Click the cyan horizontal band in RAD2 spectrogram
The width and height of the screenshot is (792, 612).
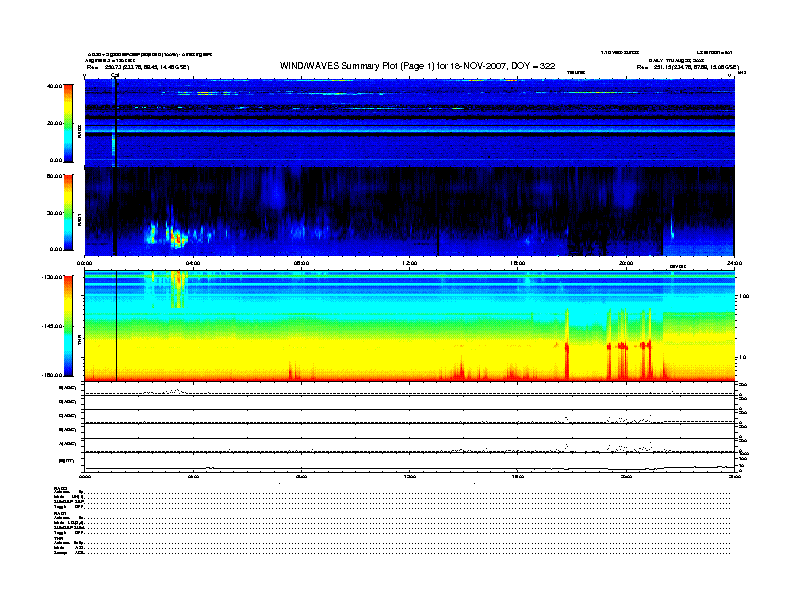point(410,130)
